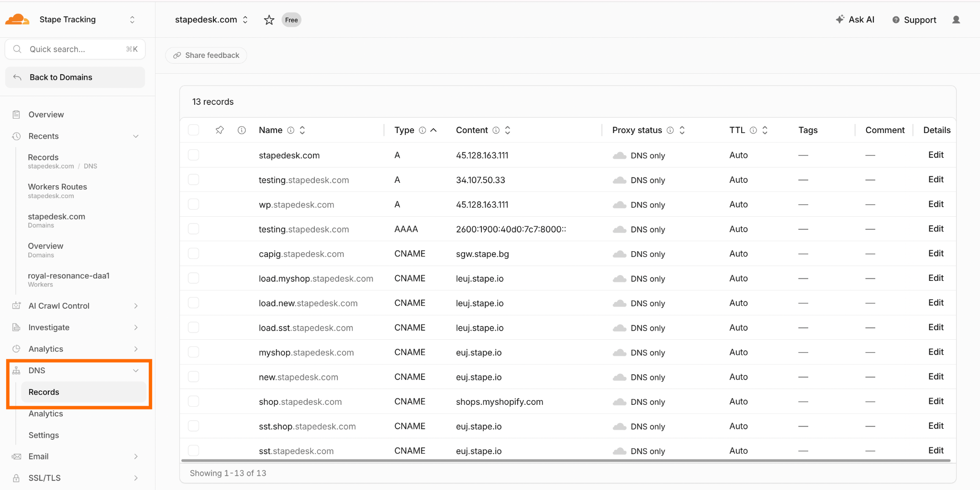Click the Overview sidebar icon

click(x=16, y=114)
